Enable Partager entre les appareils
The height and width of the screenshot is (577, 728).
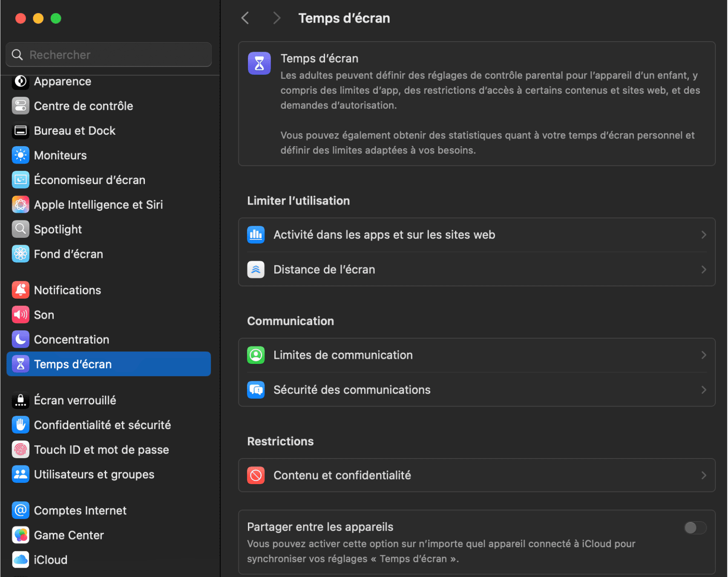695,528
